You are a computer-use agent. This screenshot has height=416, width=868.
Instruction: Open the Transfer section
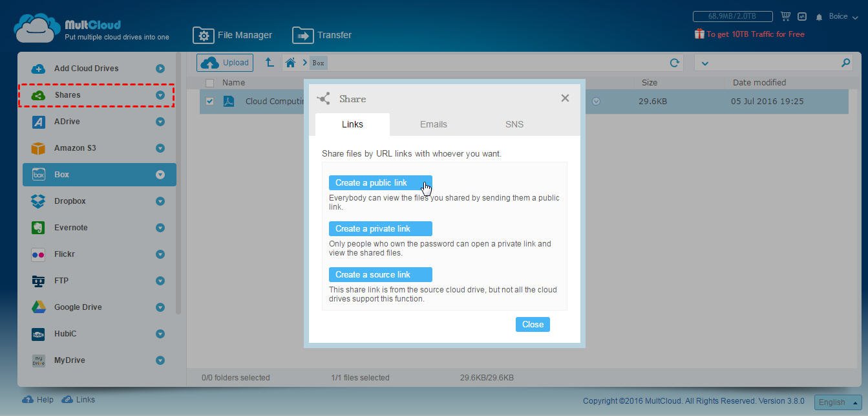pos(322,35)
